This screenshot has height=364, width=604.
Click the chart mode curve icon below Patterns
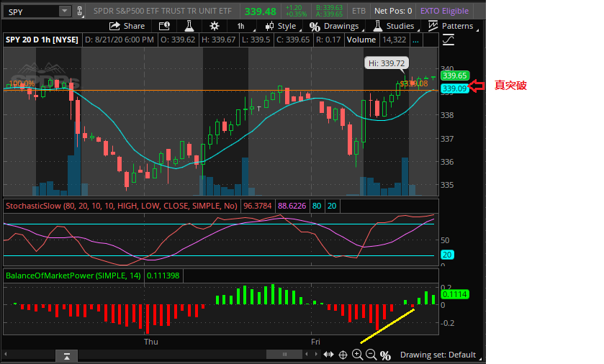[448, 40]
